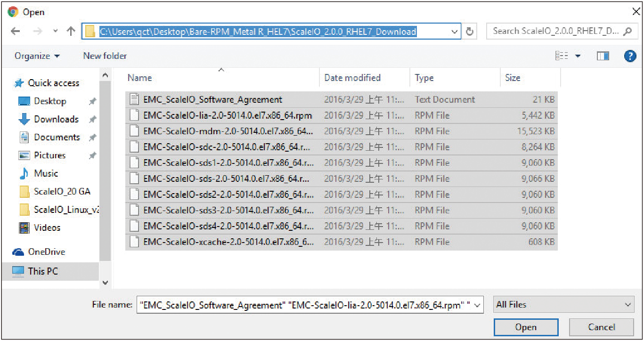
Task: Select OneDrive in the navigation pane
Action: tap(39, 252)
